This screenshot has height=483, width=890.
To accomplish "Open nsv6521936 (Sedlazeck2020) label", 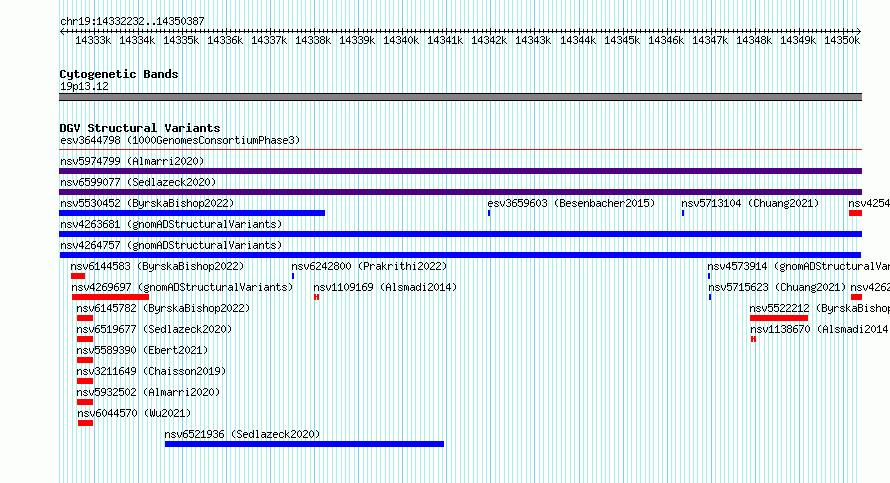I will coord(242,434).
